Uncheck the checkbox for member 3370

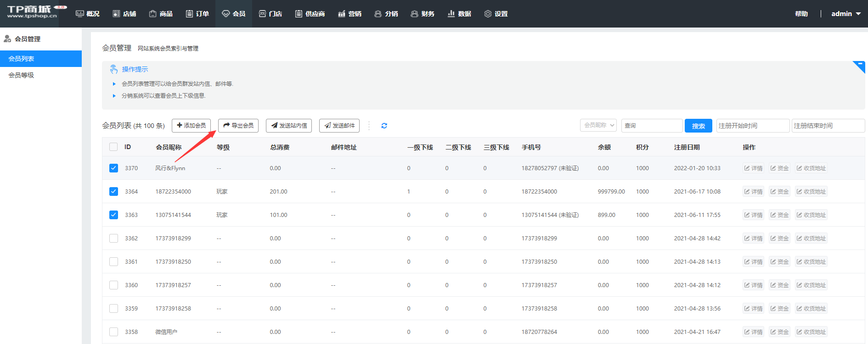(x=113, y=168)
